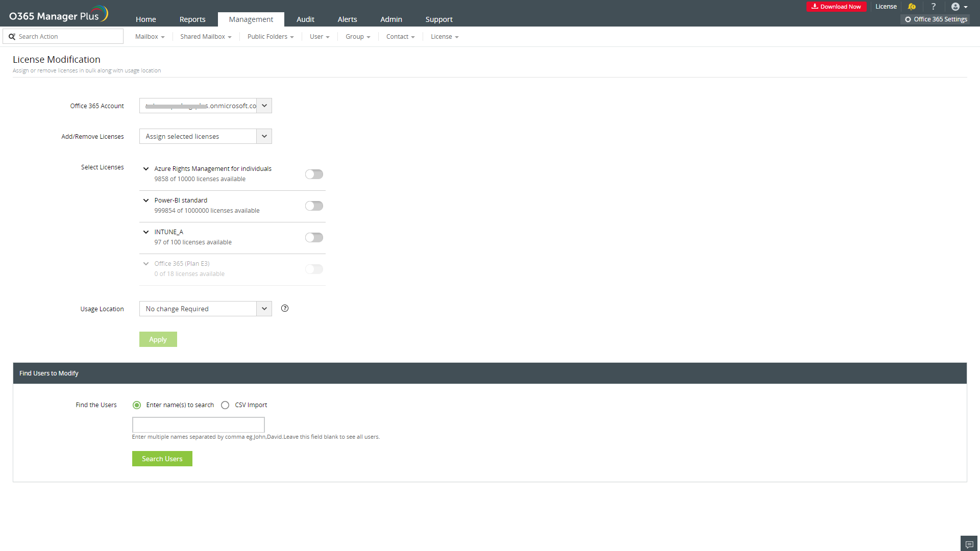Open Office 365 Settings gear

click(936, 19)
